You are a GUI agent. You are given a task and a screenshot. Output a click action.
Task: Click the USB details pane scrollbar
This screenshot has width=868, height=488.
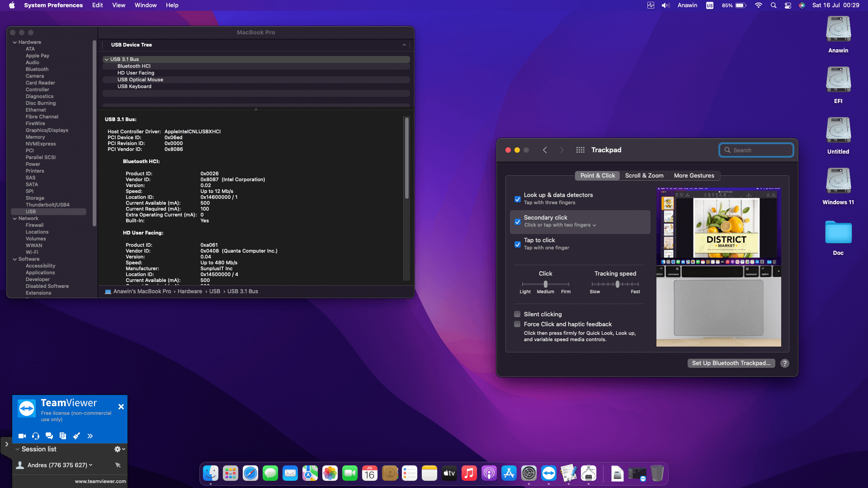(x=407, y=158)
